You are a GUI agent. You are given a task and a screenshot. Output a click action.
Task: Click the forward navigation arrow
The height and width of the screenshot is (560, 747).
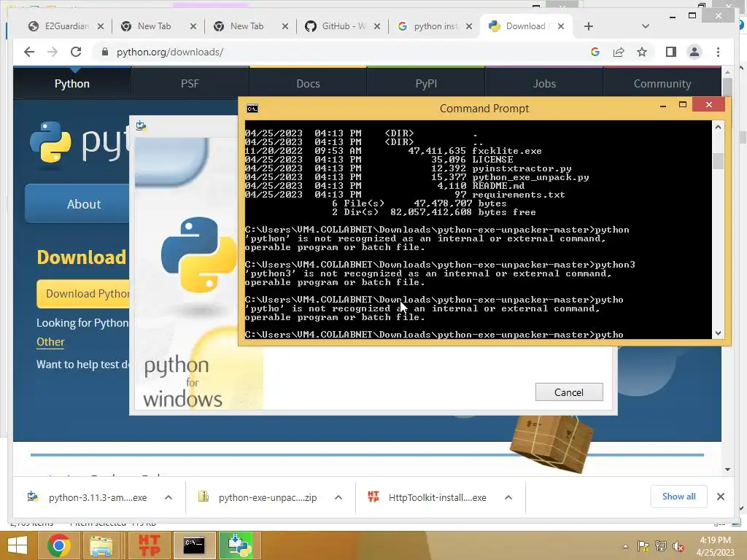(53, 52)
